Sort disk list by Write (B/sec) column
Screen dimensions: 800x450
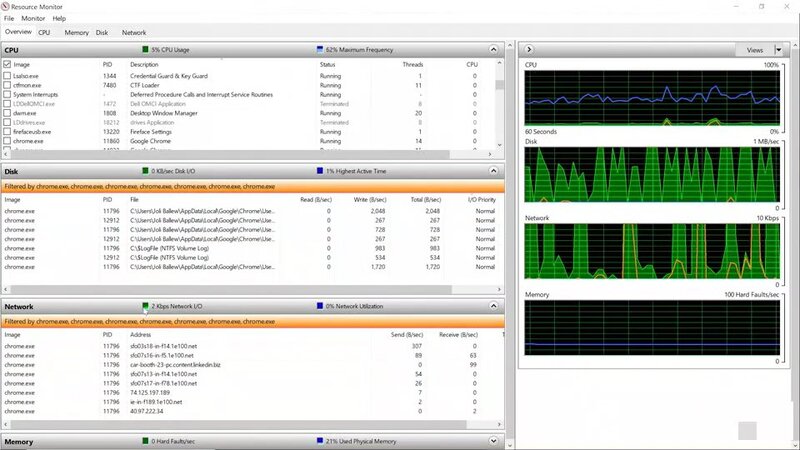[x=368, y=199]
